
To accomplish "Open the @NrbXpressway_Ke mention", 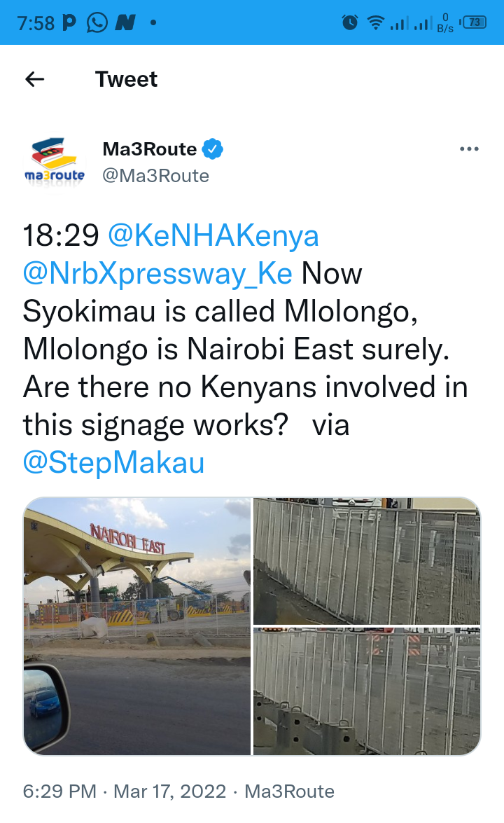I will click(157, 273).
